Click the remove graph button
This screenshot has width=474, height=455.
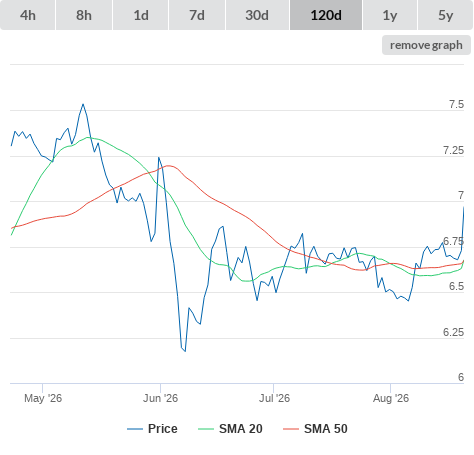(426, 45)
